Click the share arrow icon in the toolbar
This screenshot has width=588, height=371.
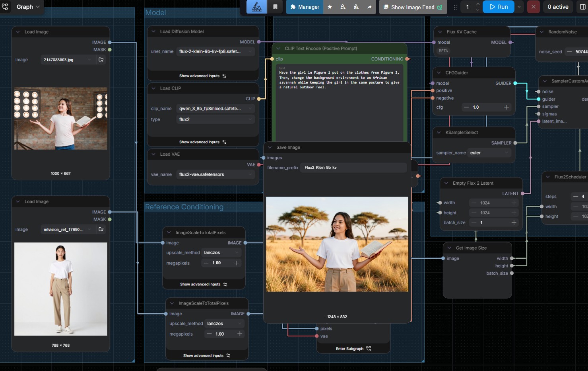click(369, 7)
